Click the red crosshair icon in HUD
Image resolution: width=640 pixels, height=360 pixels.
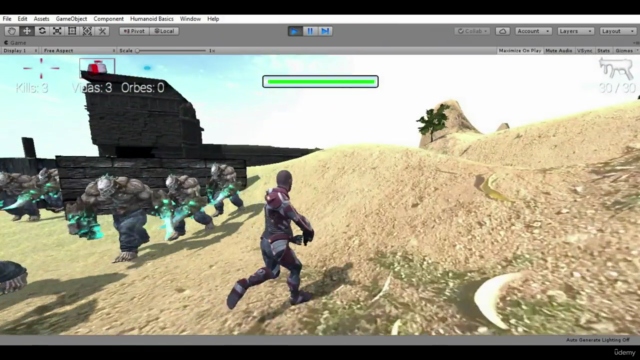[41, 68]
